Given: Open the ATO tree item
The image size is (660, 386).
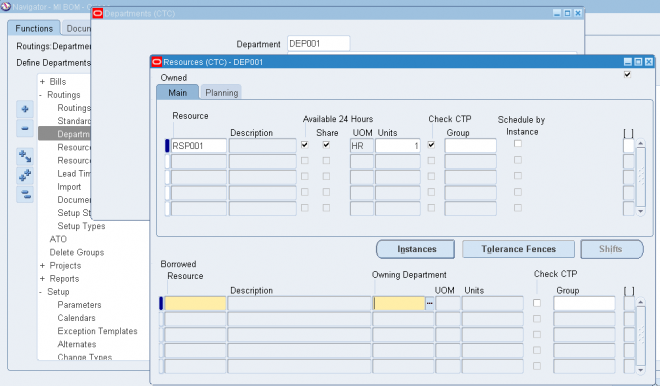Looking at the screenshot, I should tap(58, 239).
